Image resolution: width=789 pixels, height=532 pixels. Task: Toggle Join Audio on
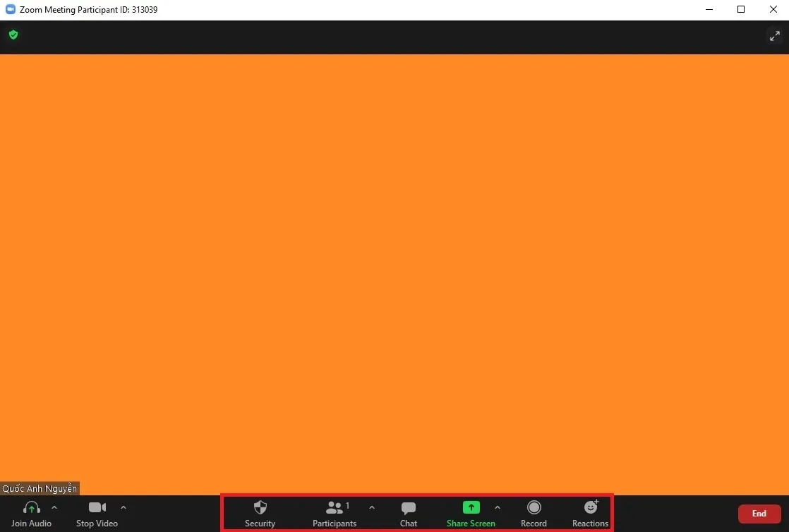click(x=31, y=513)
